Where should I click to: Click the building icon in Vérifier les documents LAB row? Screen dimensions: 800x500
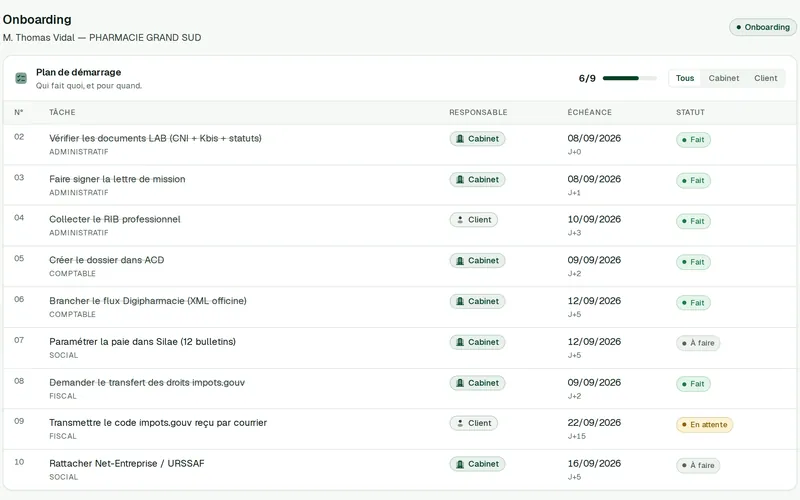460,139
